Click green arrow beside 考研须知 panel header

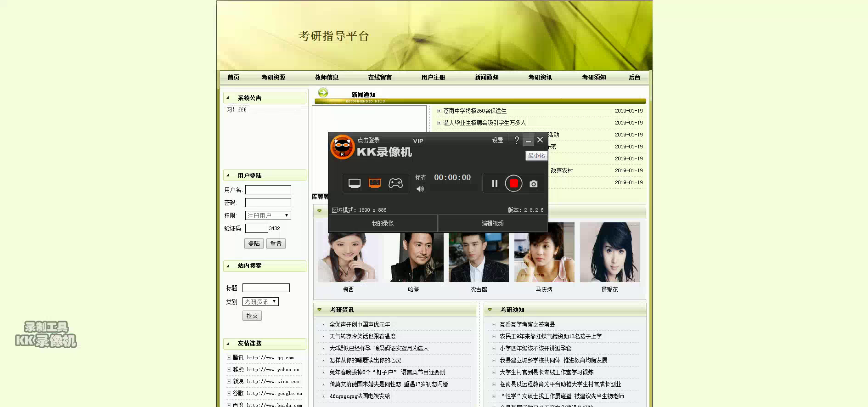point(490,310)
